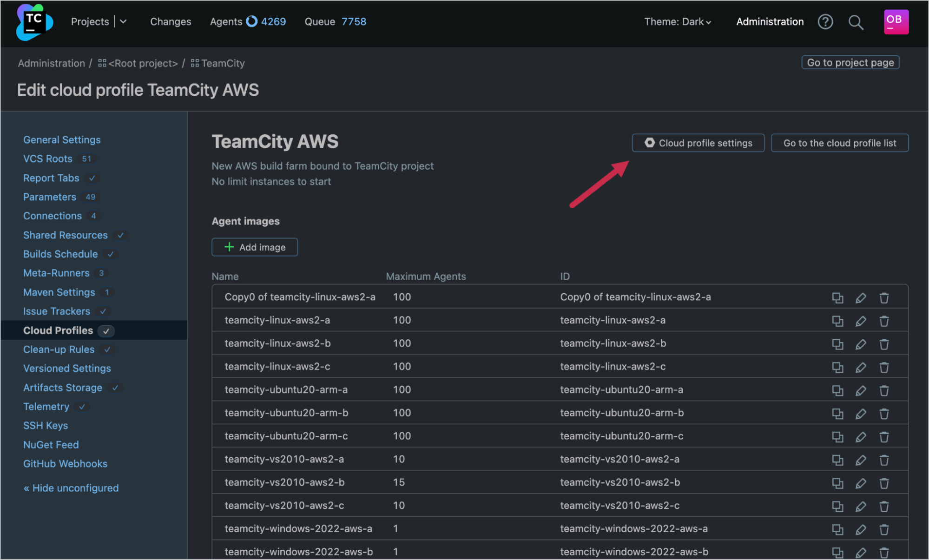
Task: Open Maven Settings in sidebar
Action: click(59, 292)
